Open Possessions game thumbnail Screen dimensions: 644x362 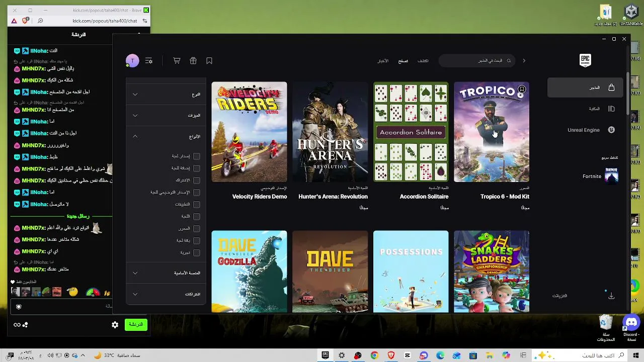pyautogui.click(x=411, y=271)
